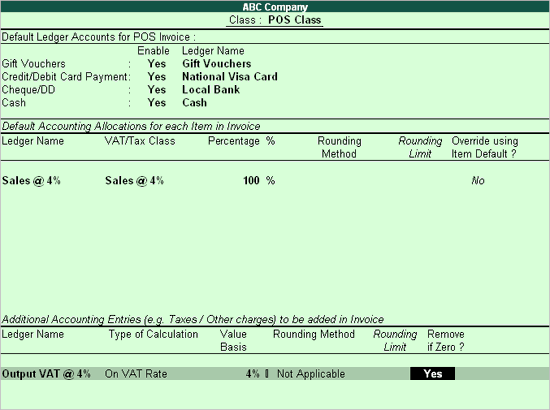Click the VAT/Tax Class column header
The width and height of the screenshot is (550, 410).
coord(140,141)
